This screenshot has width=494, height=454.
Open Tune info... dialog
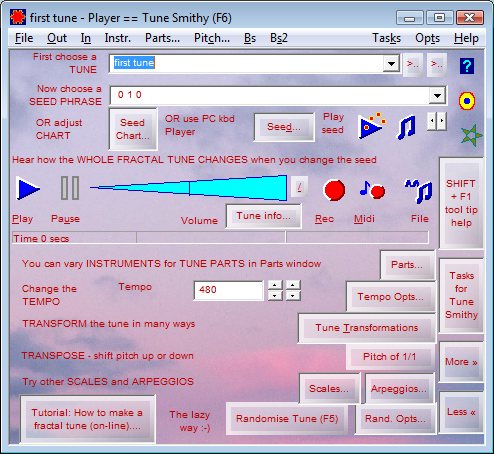click(x=263, y=216)
